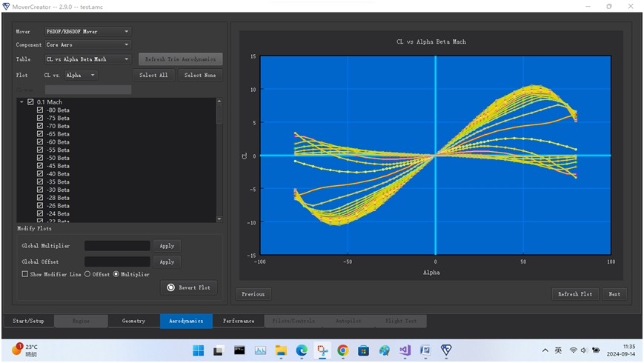Click the MoverCreator taskbar icon

pos(446,350)
